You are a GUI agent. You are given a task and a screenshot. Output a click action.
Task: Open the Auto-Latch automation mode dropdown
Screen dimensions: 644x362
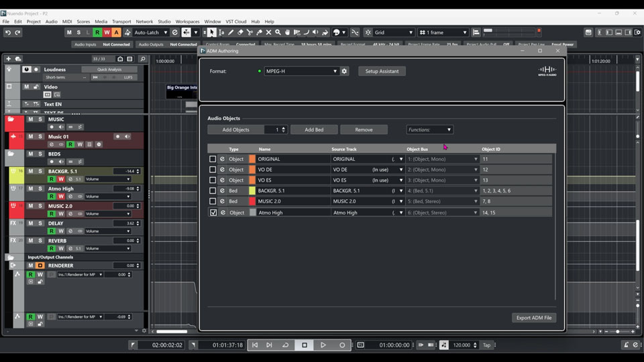(151, 32)
